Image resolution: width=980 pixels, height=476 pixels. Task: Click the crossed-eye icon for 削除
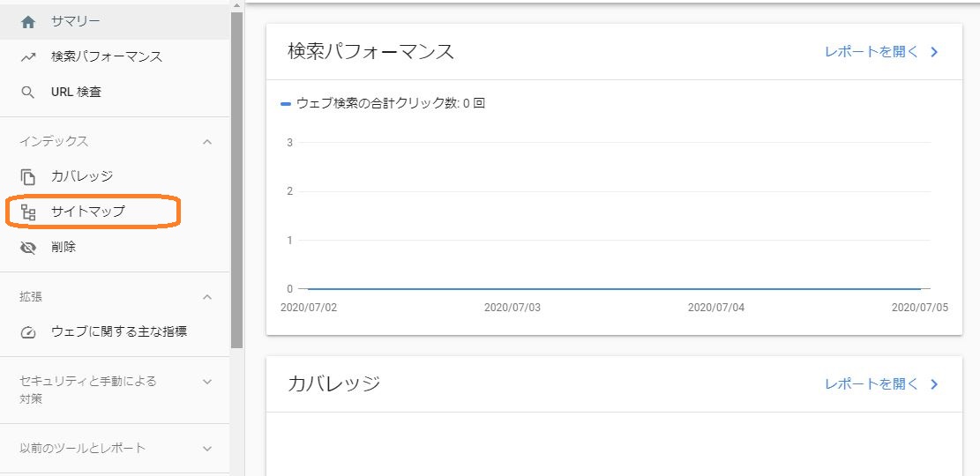(28, 248)
